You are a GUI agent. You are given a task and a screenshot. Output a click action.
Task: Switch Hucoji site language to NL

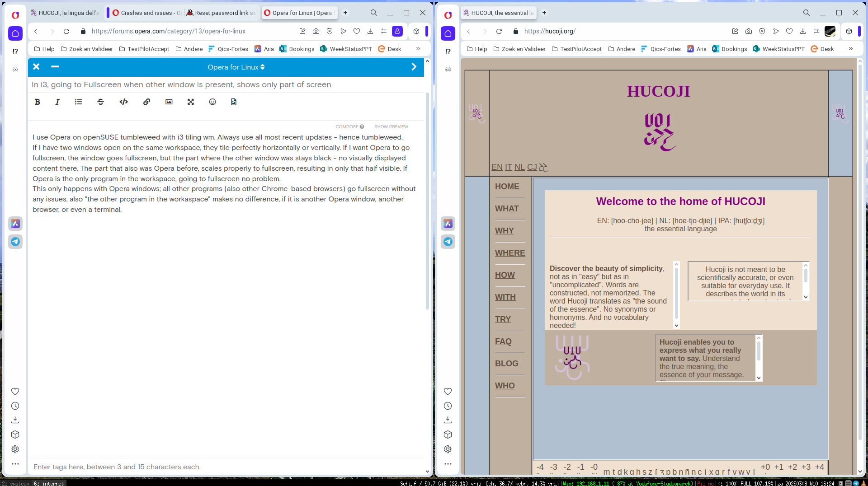click(x=519, y=167)
